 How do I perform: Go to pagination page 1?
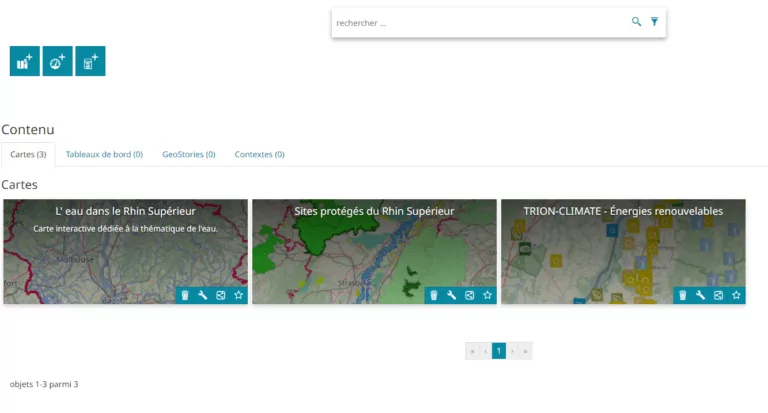click(498, 351)
